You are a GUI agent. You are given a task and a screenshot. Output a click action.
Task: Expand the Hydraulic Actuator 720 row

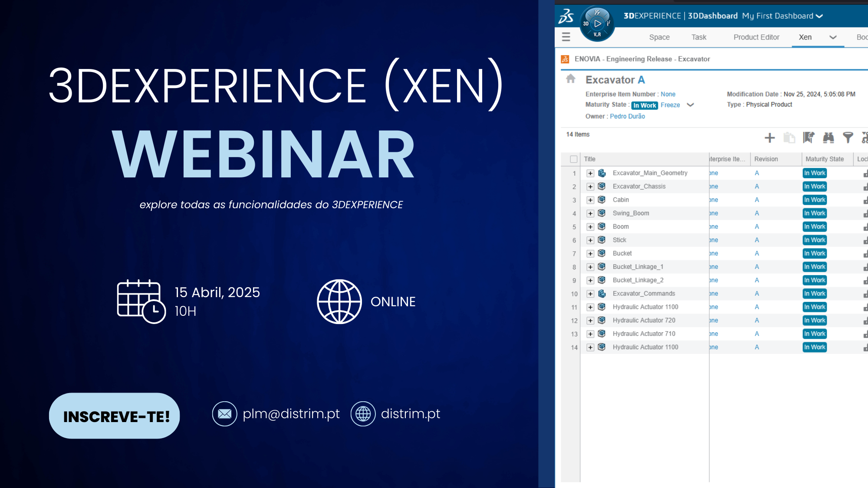pyautogui.click(x=590, y=321)
